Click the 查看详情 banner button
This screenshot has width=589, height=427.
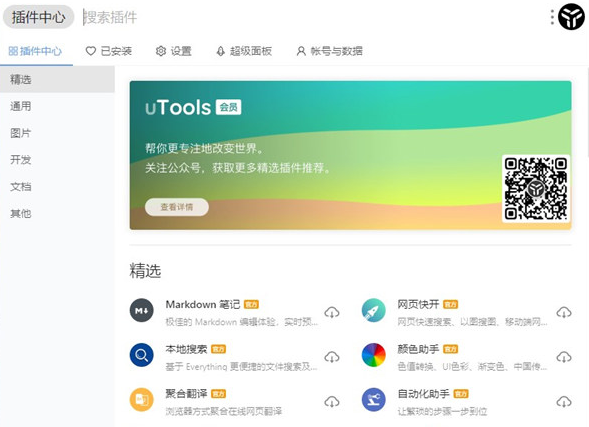[x=177, y=207]
